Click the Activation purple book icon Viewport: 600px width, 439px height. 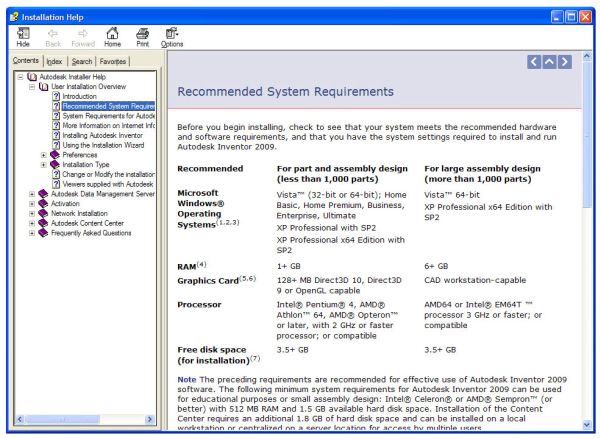click(x=43, y=204)
